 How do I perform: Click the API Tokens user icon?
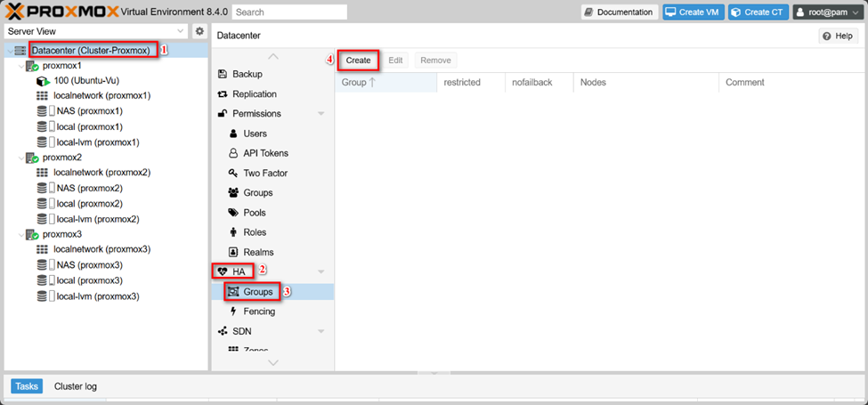click(x=233, y=153)
